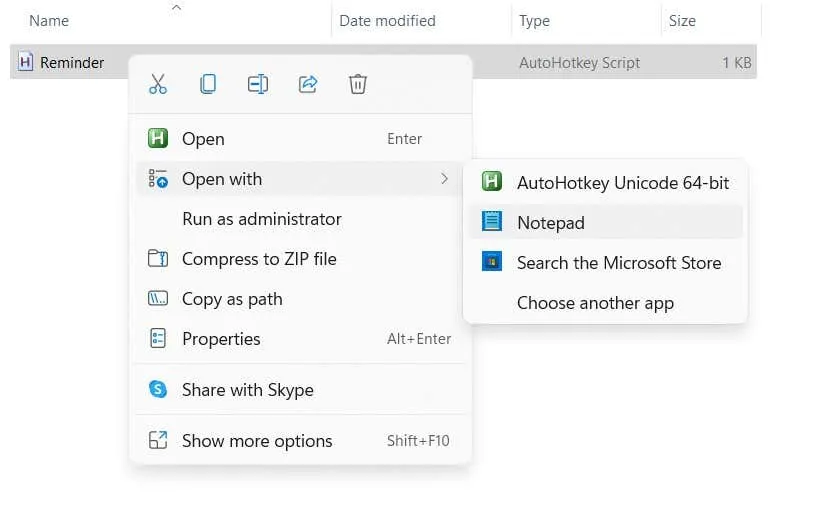
Task: Open Properties from the context menu
Action: tap(221, 339)
